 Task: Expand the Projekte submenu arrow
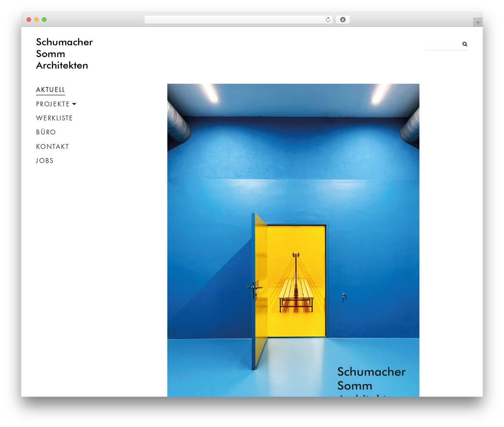[x=74, y=104]
